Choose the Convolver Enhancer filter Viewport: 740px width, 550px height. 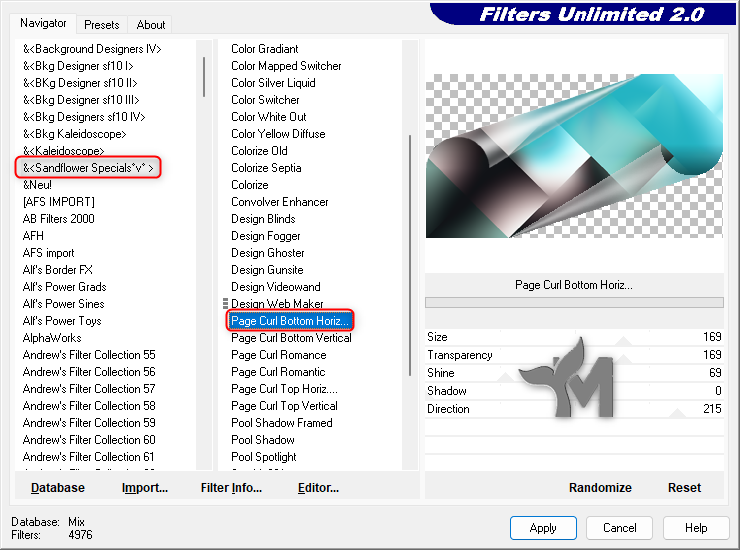(x=279, y=202)
